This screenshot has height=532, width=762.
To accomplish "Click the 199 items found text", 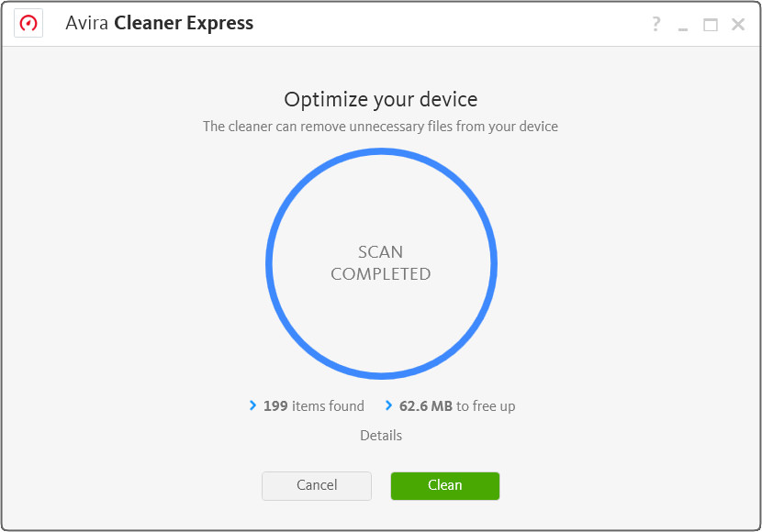I will tap(313, 405).
